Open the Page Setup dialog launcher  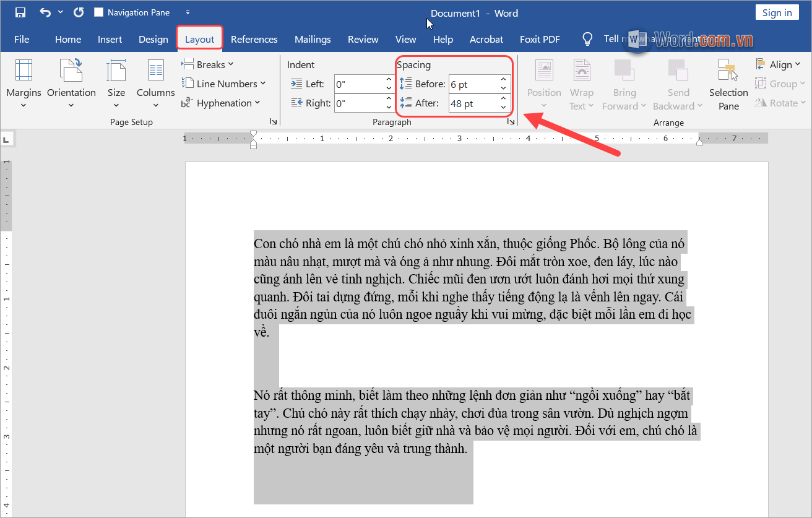point(273,121)
